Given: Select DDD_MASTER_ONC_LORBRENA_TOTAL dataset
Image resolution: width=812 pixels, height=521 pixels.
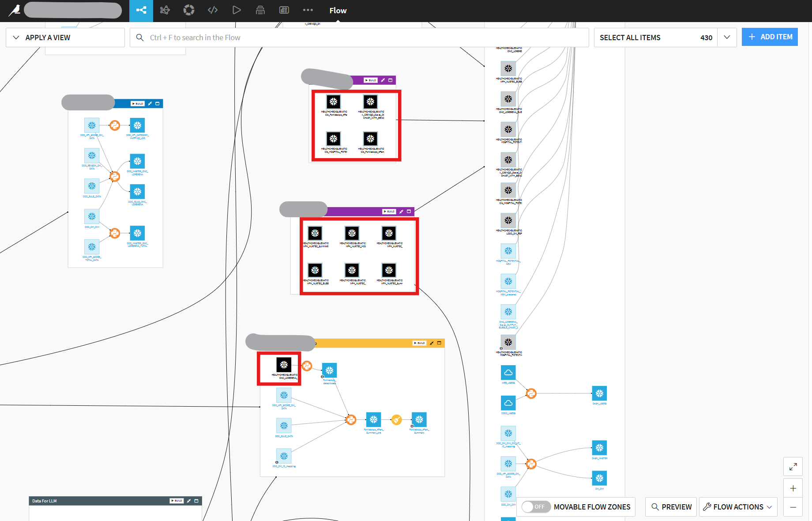Looking at the screenshot, I should (x=138, y=233).
